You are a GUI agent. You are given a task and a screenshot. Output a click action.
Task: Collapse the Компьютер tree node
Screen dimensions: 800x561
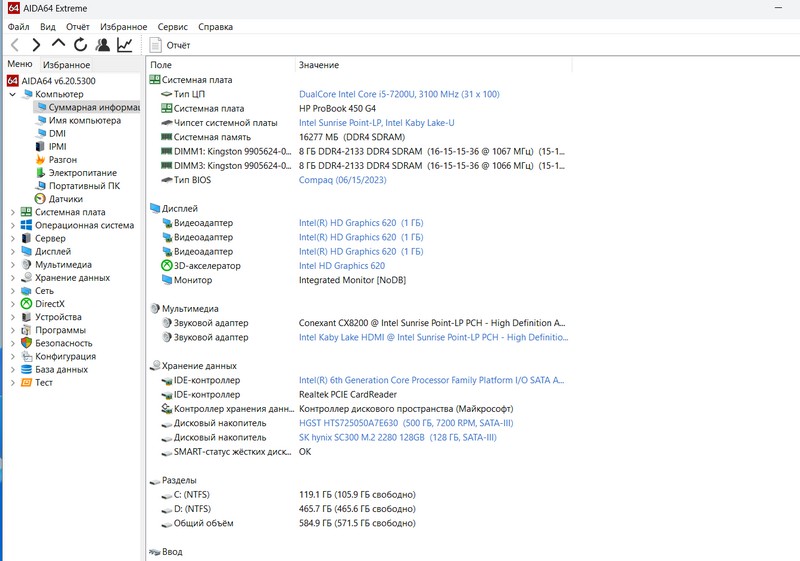[x=12, y=94]
